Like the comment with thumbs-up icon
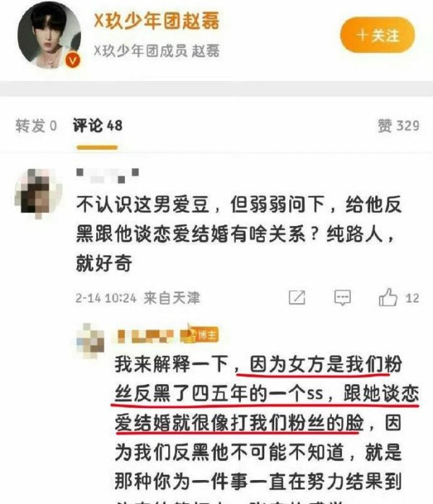433x504 pixels. (388, 297)
